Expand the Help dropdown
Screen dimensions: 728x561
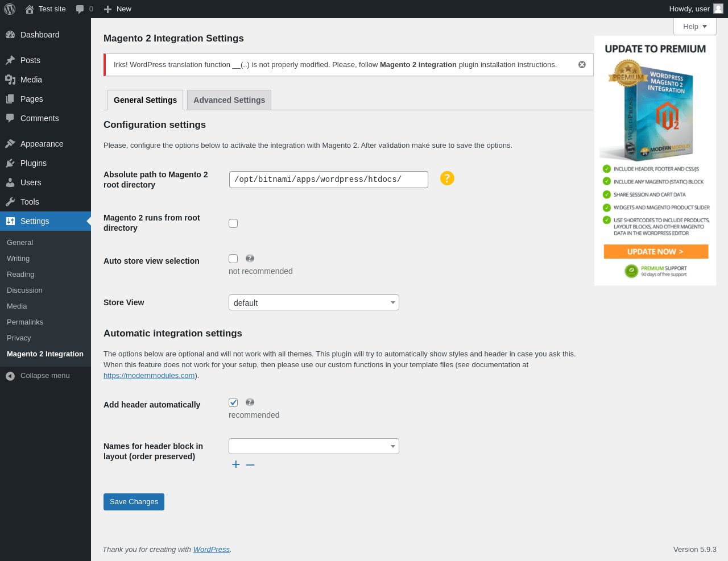(695, 27)
